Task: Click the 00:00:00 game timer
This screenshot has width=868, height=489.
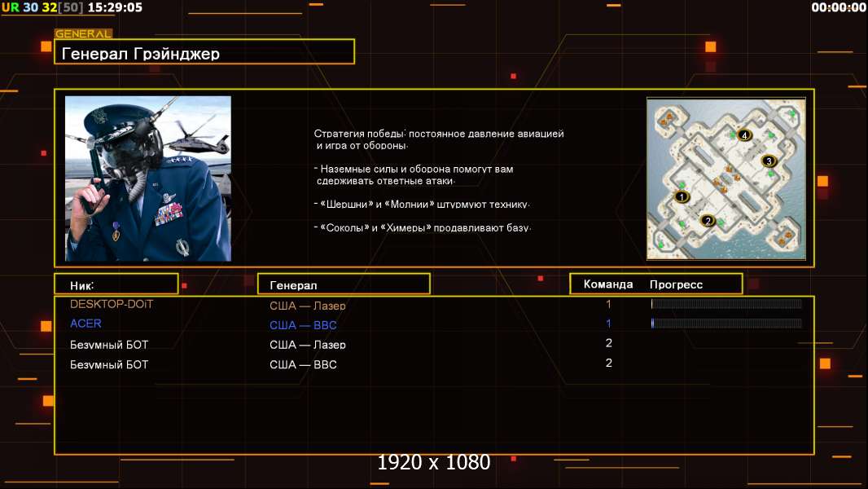Action: (x=838, y=7)
